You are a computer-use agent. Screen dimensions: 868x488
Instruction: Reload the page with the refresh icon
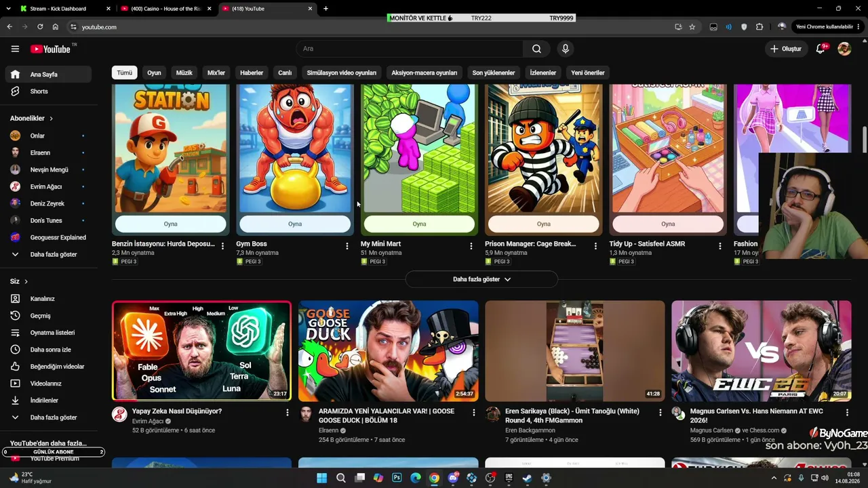(x=40, y=27)
